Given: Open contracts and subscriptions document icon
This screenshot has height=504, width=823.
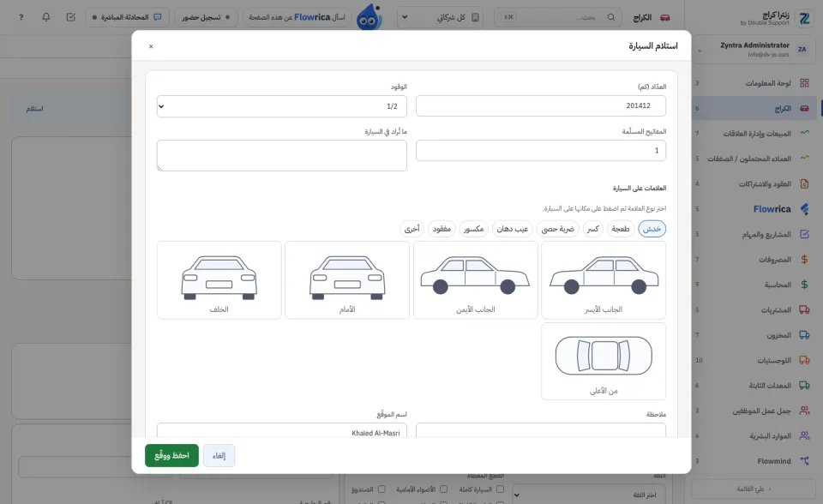Looking at the screenshot, I should click(804, 183).
